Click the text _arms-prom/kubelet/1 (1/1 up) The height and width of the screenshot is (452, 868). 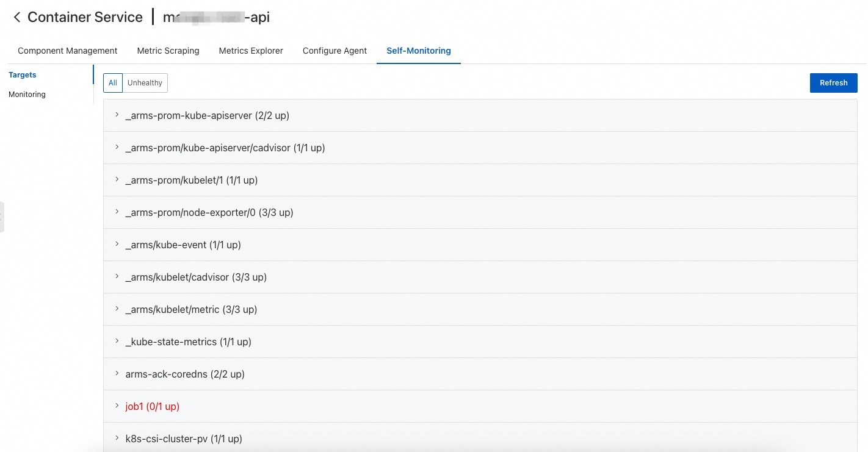click(191, 180)
